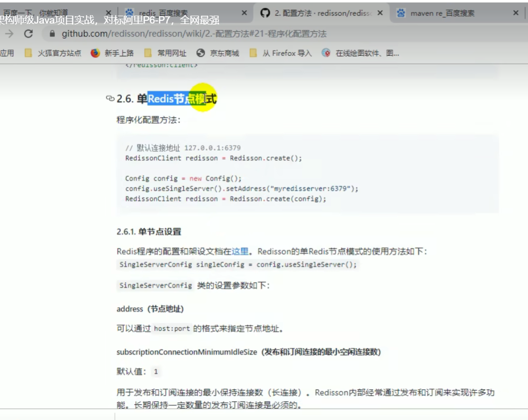Click the singleConfig = config.useSingleServer() code
Viewport: 528px width, 420px height.
(238, 264)
